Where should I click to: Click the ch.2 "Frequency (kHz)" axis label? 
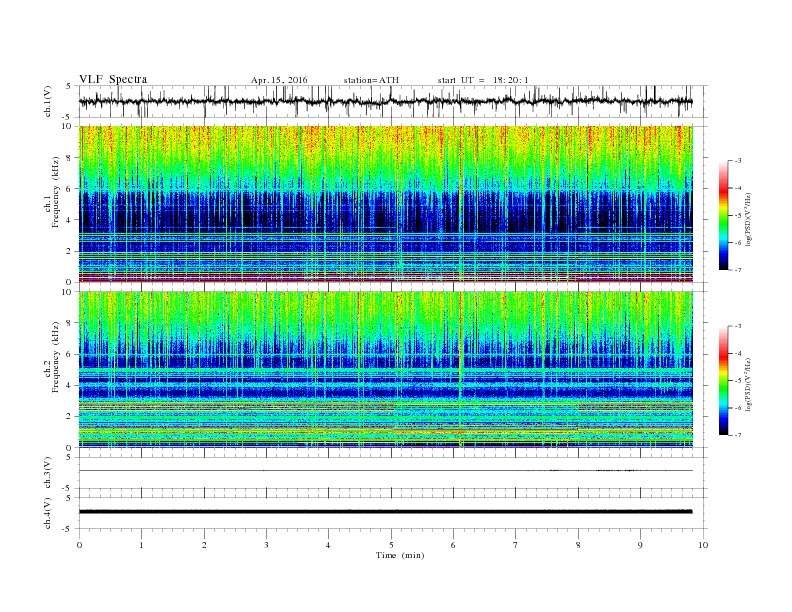(56, 357)
